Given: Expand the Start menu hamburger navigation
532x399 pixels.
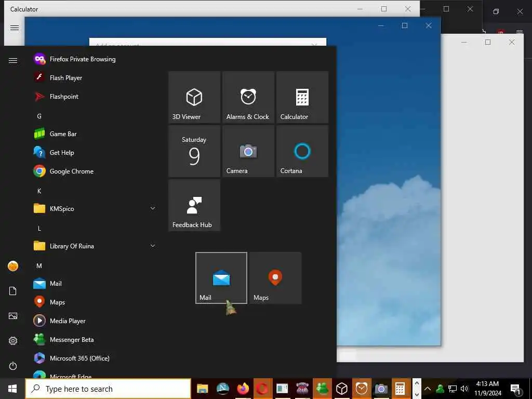Looking at the screenshot, I should (x=13, y=60).
